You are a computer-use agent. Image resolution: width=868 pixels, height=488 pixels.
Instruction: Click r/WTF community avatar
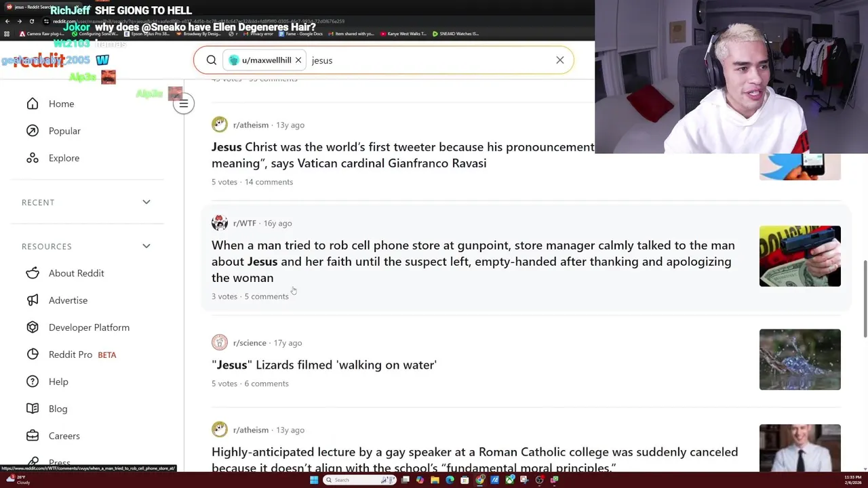(220, 223)
